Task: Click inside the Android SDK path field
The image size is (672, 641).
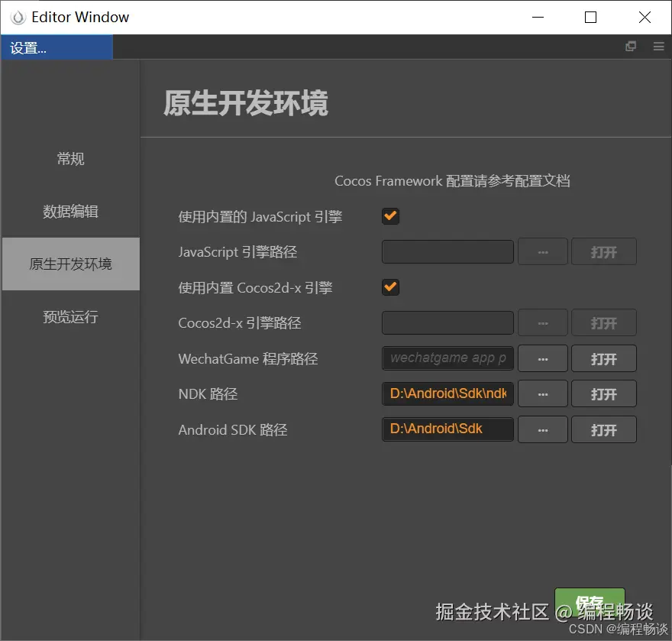Action: [447, 429]
